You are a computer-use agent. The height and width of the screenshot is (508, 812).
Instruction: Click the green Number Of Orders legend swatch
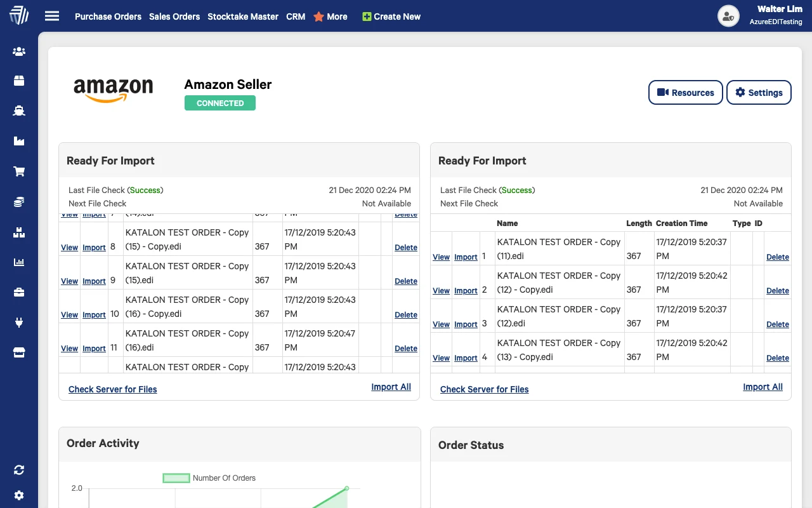click(176, 478)
